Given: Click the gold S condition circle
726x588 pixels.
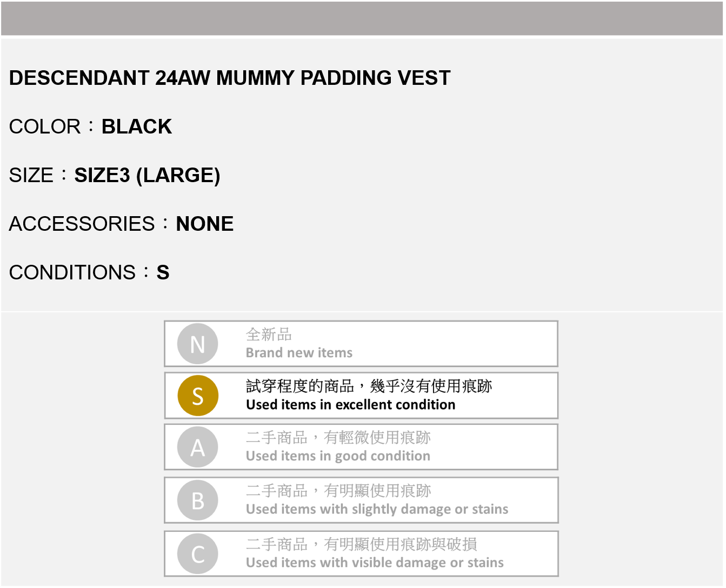Looking at the screenshot, I should [x=198, y=396].
